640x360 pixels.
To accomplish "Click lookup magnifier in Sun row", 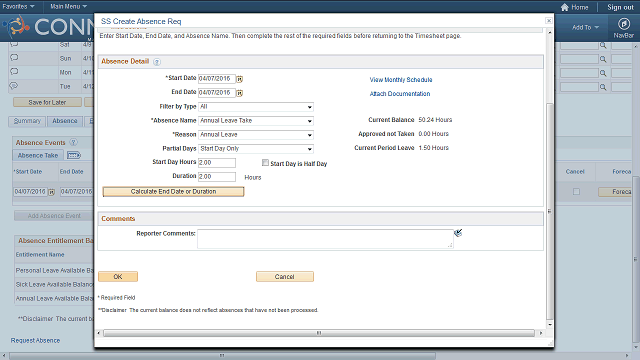I will (603, 60).
